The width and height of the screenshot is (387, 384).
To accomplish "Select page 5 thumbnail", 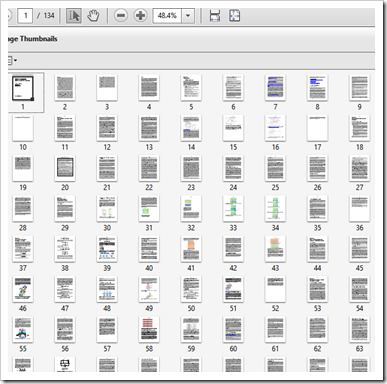I will click(x=191, y=88).
